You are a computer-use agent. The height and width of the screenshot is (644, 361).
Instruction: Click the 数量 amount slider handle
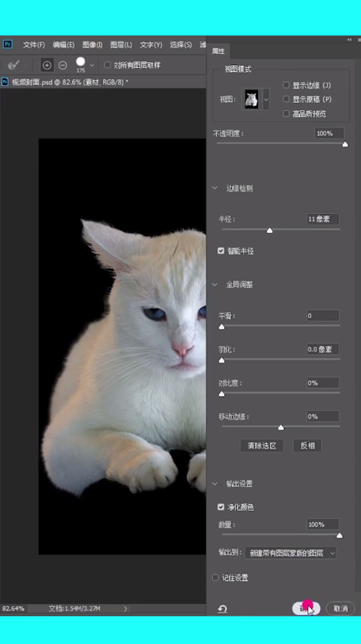point(340,536)
